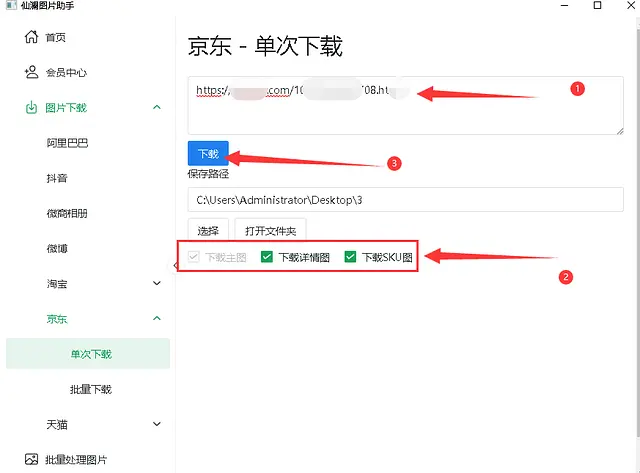The width and height of the screenshot is (640, 473).
Task: Click the disabled 下载主图 checkbox
Action: pos(193,257)
